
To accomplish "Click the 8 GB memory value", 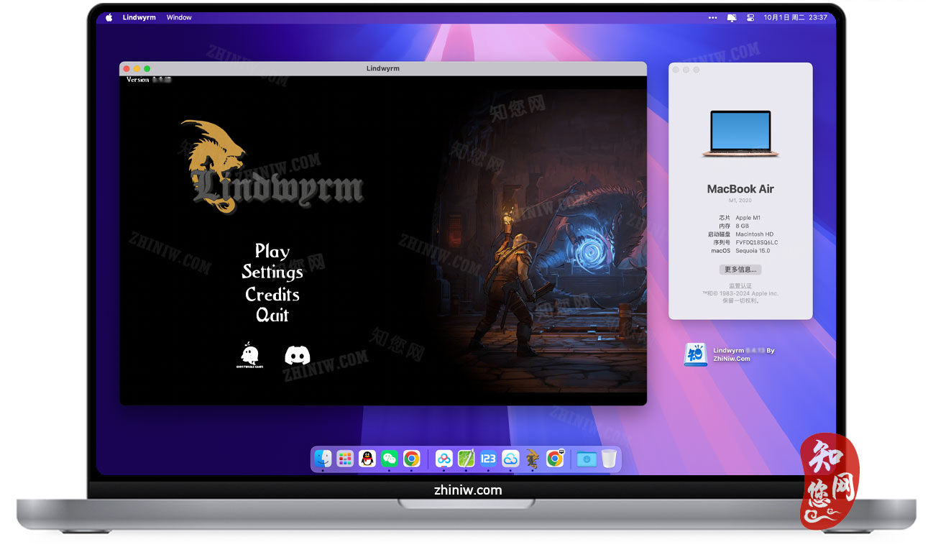I will pos(742,226).
